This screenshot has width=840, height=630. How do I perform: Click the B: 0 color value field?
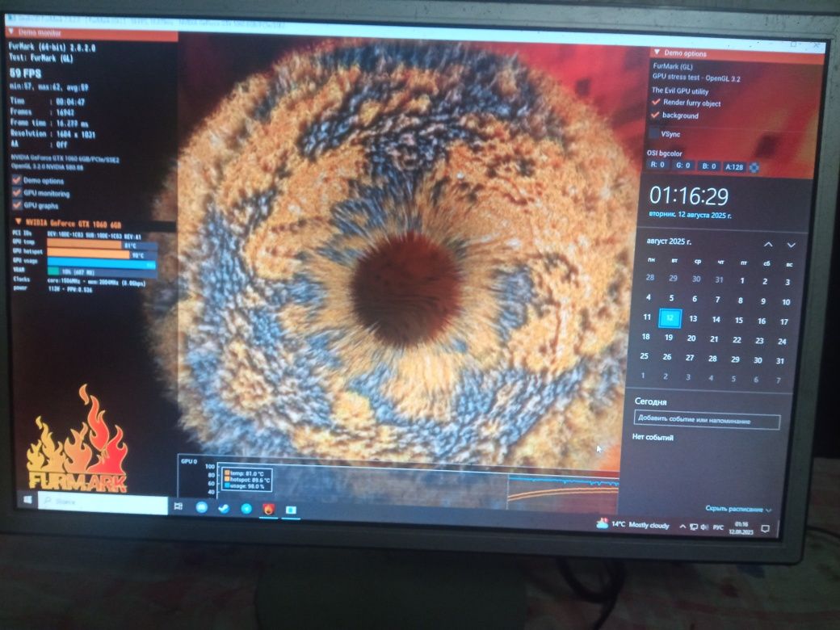pyautogui.click(x=708, y=166)
